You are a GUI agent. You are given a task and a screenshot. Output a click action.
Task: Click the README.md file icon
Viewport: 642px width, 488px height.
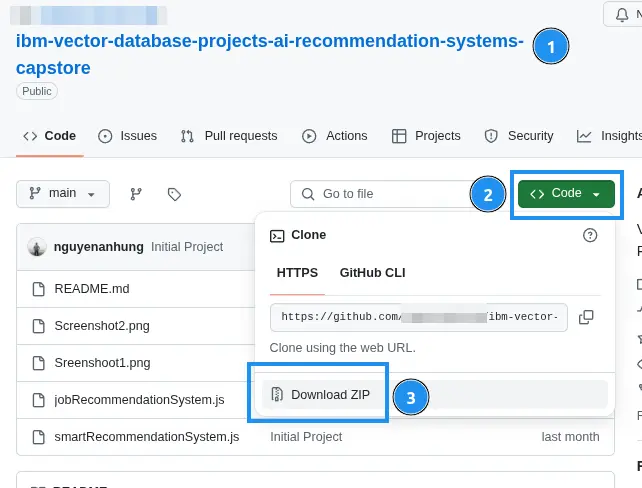(38, 289)
